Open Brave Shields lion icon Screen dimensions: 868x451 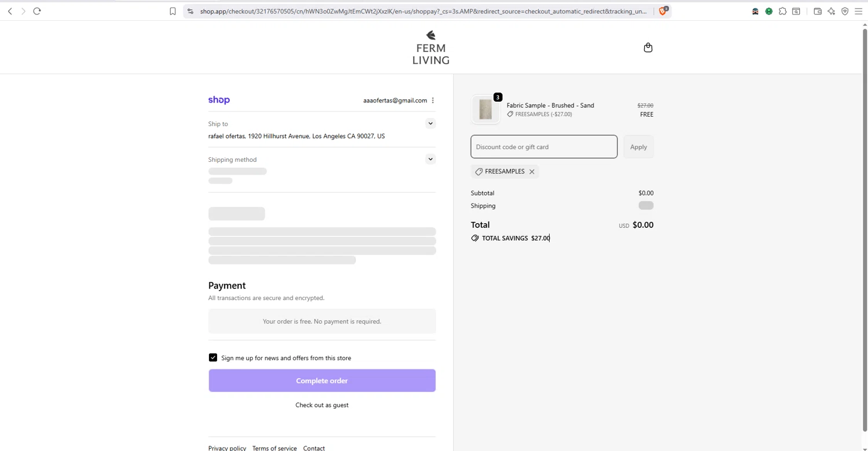tap(663, 11)
